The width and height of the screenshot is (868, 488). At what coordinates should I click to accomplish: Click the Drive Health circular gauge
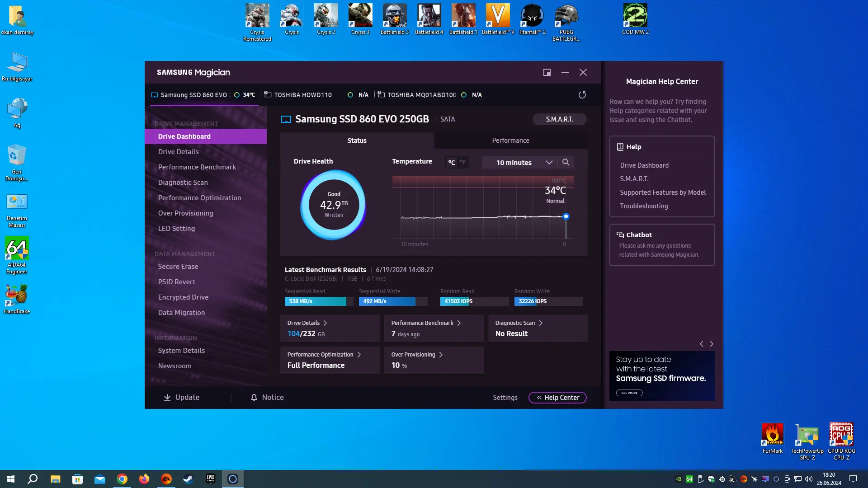coord(334,205)
